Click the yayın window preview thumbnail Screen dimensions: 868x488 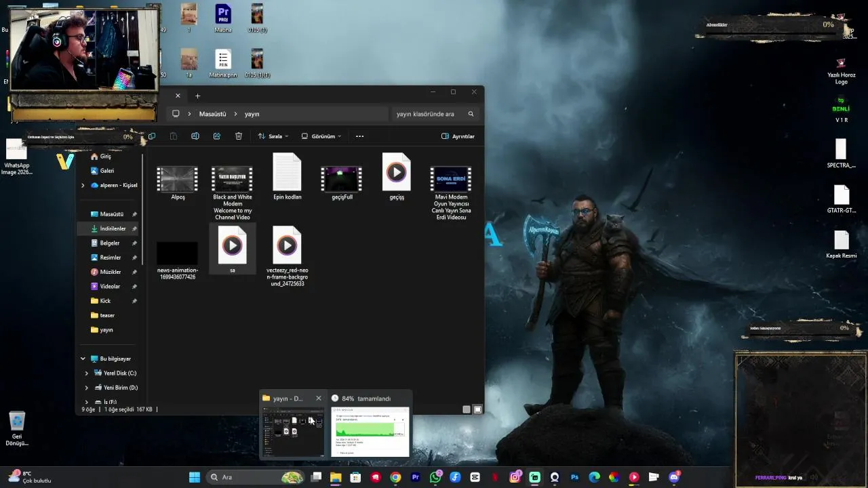tap(293, 432)
